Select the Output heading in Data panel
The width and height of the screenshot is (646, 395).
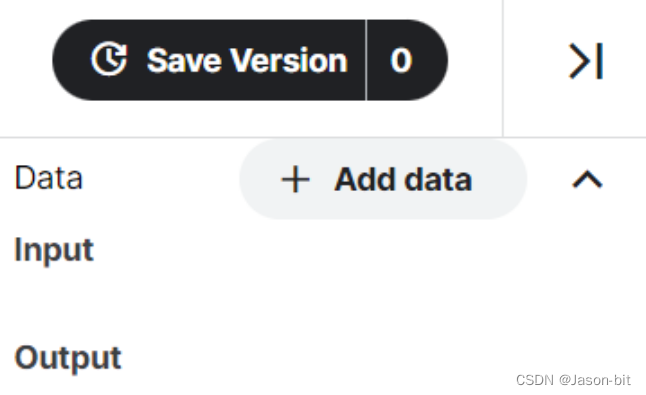pyautogui.click(x=68, y=358)
